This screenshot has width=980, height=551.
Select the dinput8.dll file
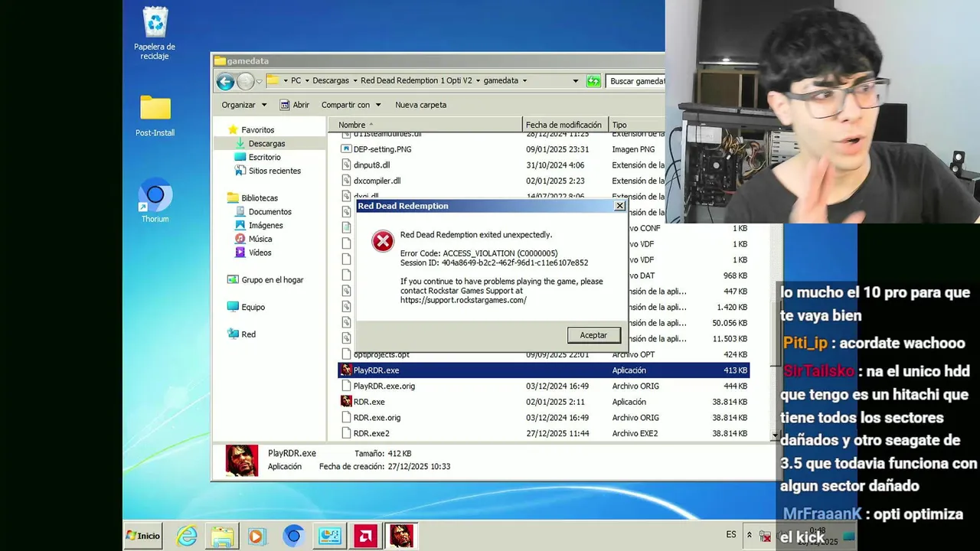[371, 165]
